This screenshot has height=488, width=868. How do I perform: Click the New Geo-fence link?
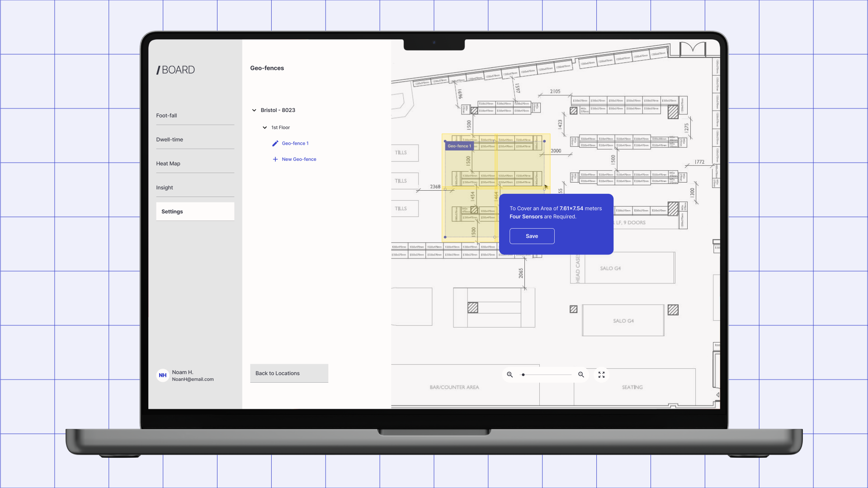(x=299, y=160)
